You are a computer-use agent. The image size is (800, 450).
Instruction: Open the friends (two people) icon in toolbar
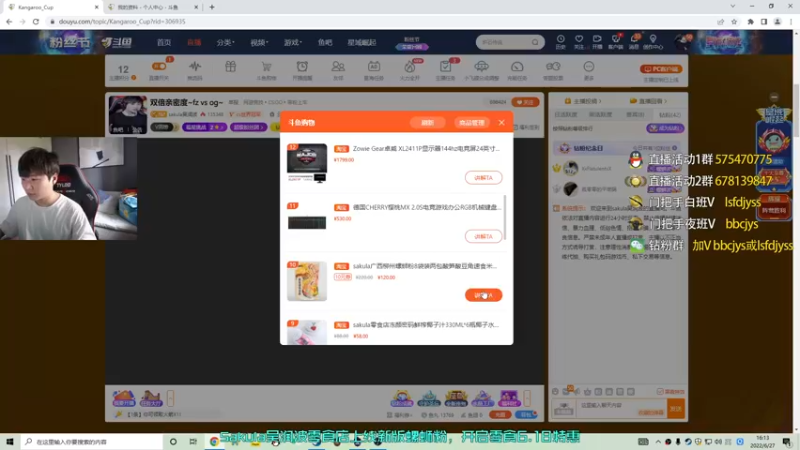(338, 66)
